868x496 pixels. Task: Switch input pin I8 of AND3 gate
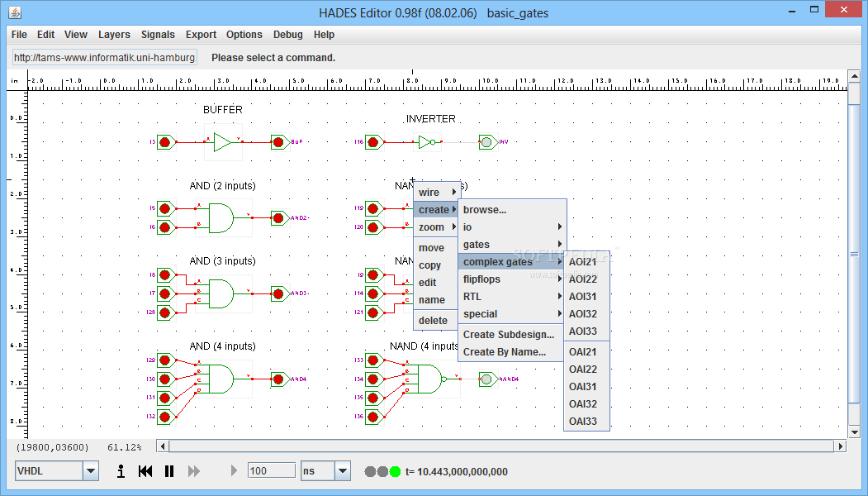point(165,275)
